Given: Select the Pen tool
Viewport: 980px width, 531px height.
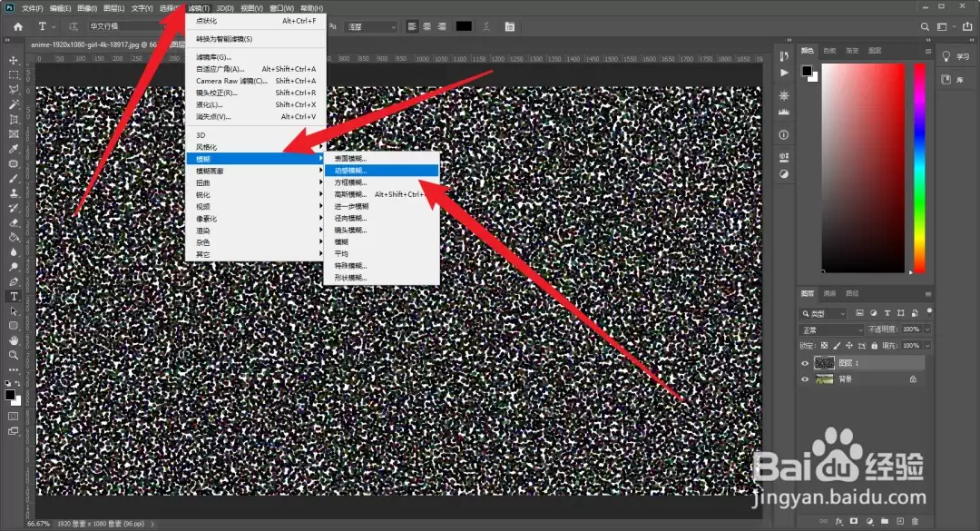Looking at the screenshot, I should coord(13,281).
